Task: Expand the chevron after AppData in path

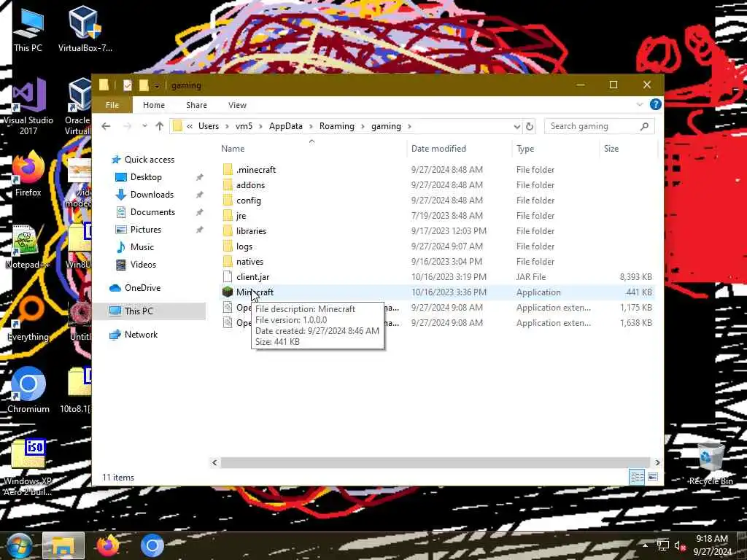Action: (311, 126)
